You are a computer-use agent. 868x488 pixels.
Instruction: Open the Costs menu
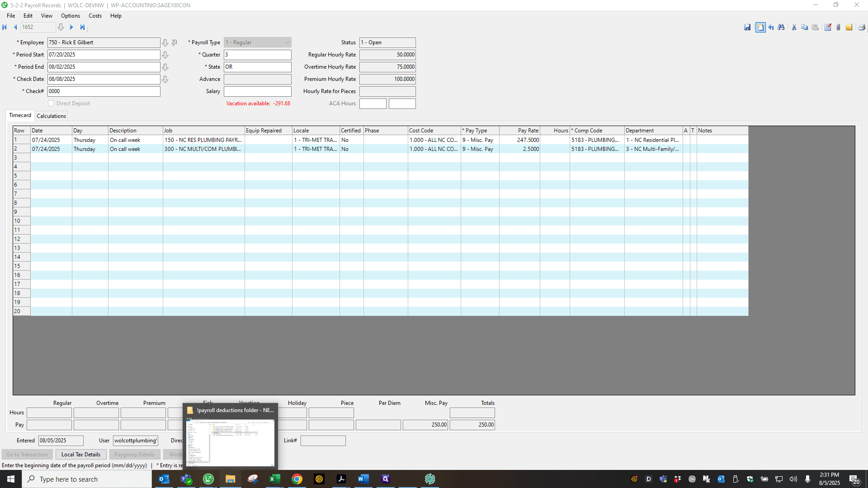[95, 16]
